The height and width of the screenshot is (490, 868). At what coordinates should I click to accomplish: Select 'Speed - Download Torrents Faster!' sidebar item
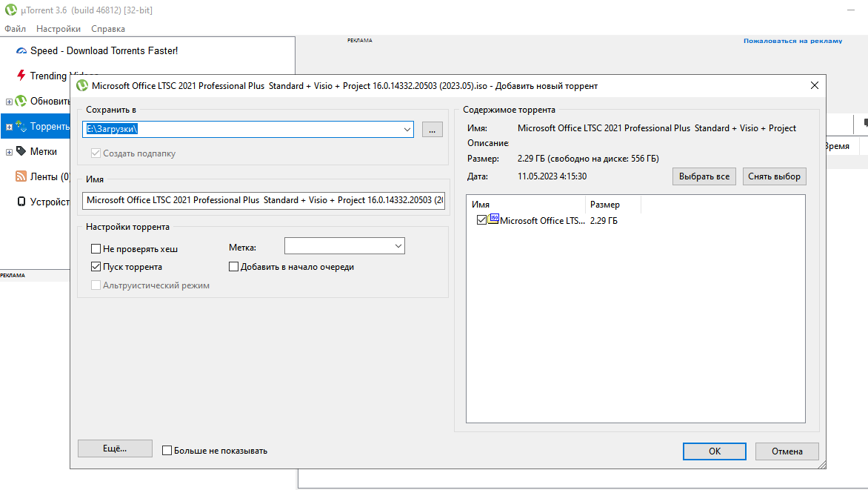[104, 50]
